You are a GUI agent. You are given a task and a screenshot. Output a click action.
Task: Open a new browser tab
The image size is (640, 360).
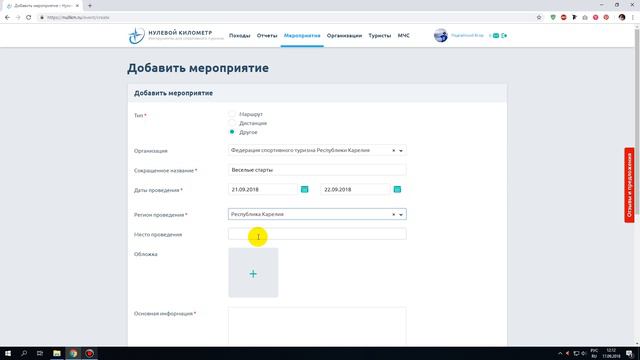tap(90, 6)
